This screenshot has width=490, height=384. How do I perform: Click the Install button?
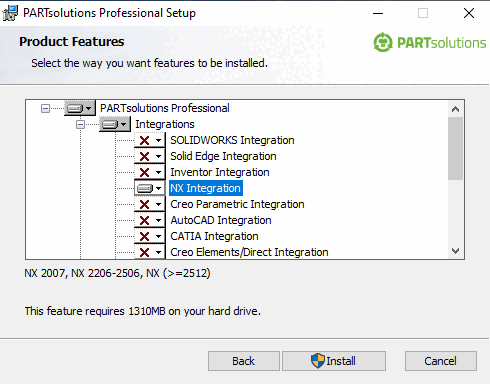tap(334, 361)
